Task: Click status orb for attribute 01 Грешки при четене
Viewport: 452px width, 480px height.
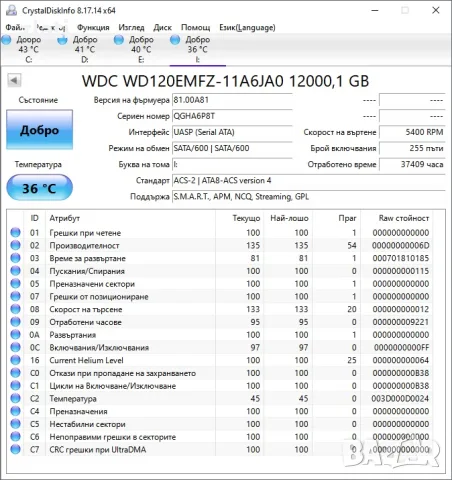Action: 15,232
